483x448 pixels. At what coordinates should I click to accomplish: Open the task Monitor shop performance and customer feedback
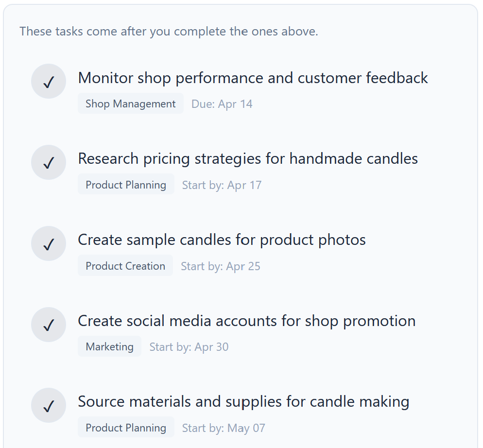click(x=253, y=78)
